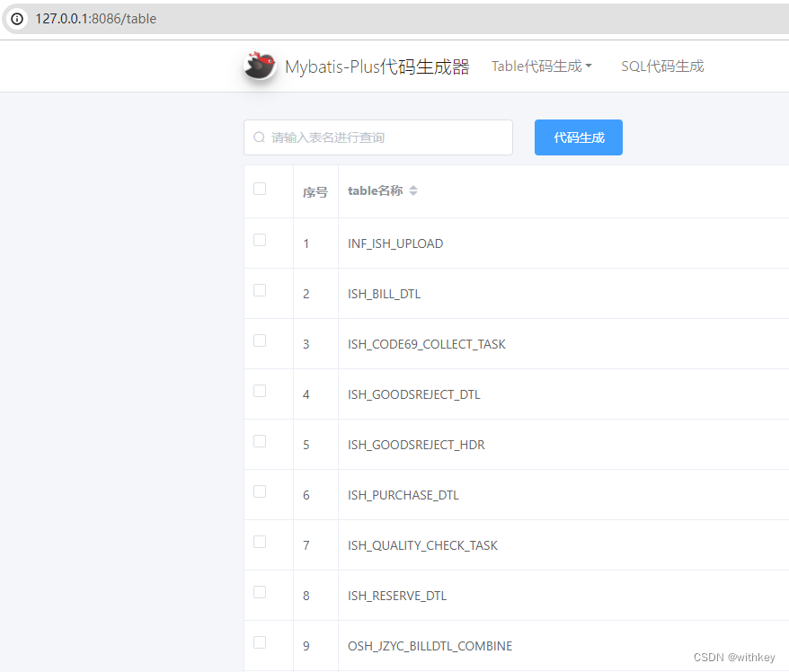Click the magnifier icon in the search box
The width and height of the screenshot is (789, 672).
click(x=258, y=137)
